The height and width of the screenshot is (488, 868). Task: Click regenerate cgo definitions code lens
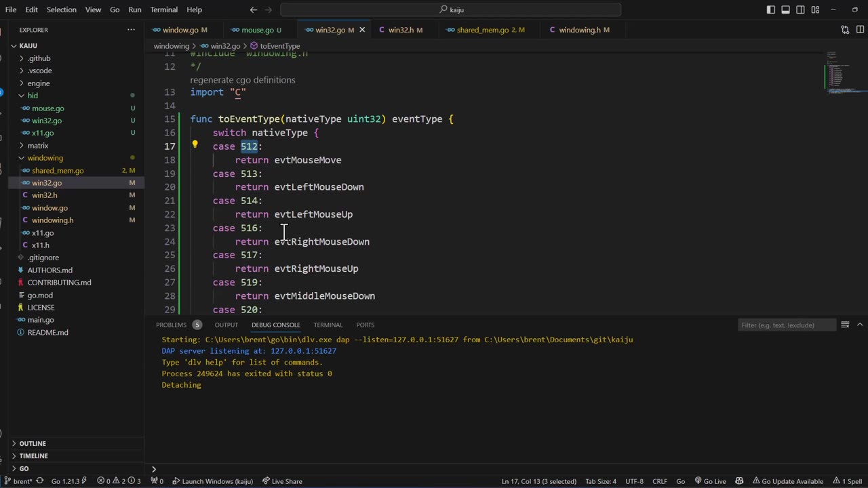coord(243,80)
